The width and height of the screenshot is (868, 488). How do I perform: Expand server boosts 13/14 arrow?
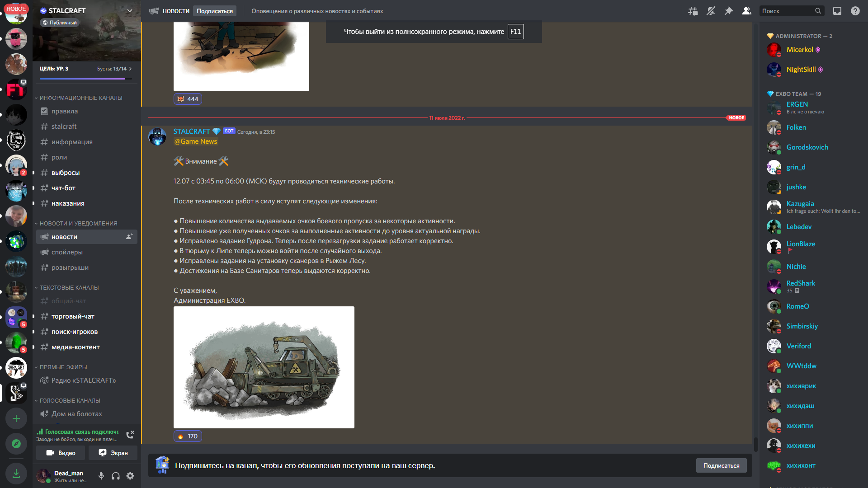(130, 69)
